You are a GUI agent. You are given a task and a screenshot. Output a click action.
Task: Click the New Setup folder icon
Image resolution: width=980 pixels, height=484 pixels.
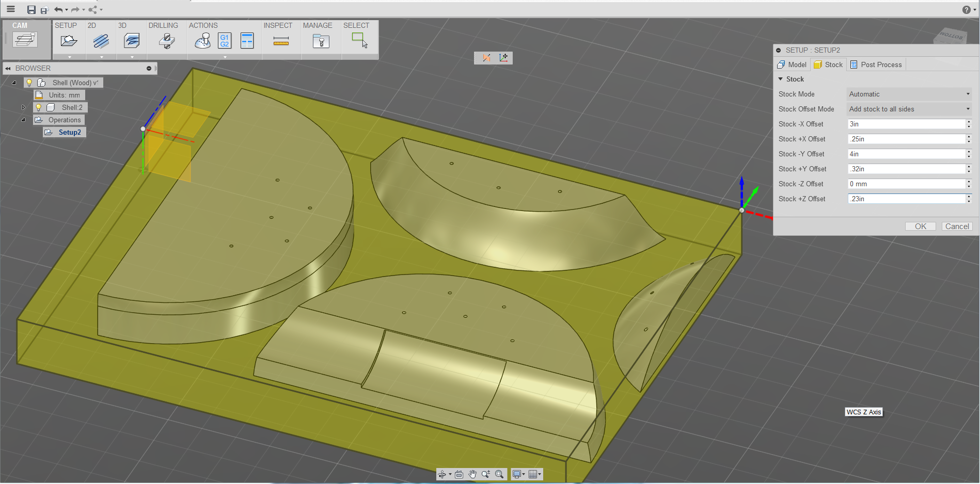69,41
